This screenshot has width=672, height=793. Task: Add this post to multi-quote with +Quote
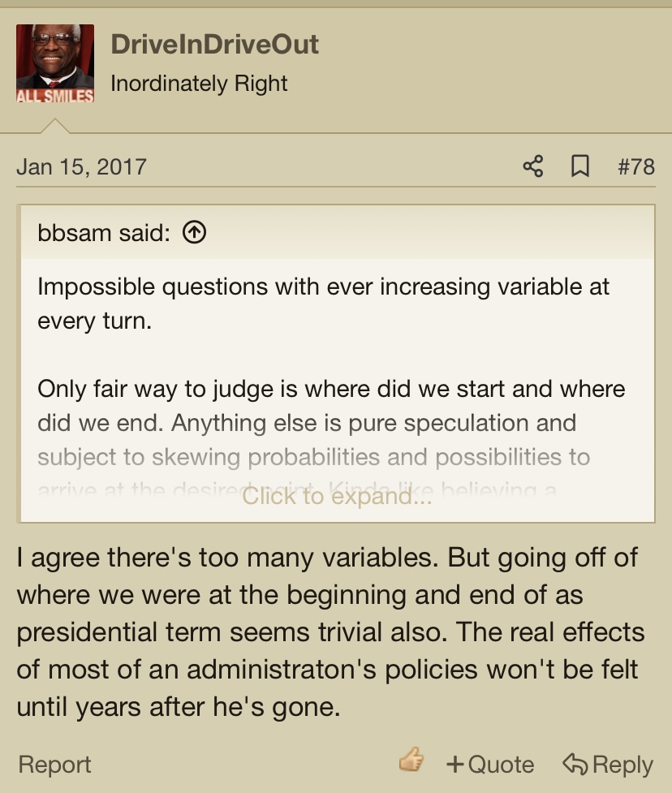(x=490, y=764)
